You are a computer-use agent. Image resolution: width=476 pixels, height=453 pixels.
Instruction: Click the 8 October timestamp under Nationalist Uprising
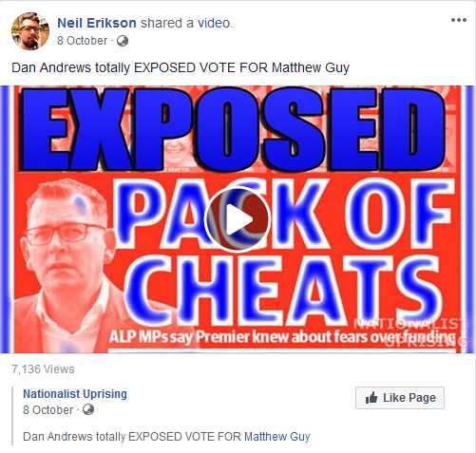pyautogui.click(x=48, y=410)
